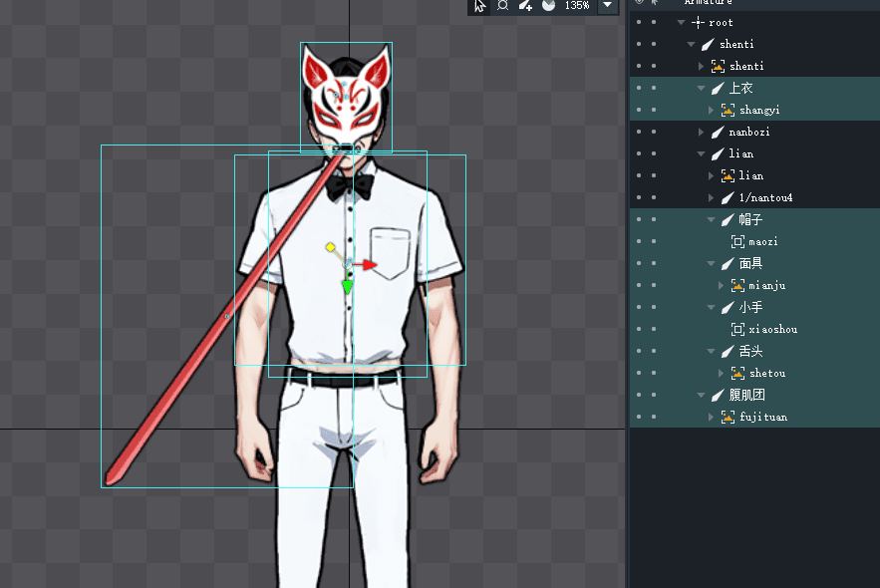Select the mianju slot in tree
Viewport: 880px width, 588px height.
point(766,285)
